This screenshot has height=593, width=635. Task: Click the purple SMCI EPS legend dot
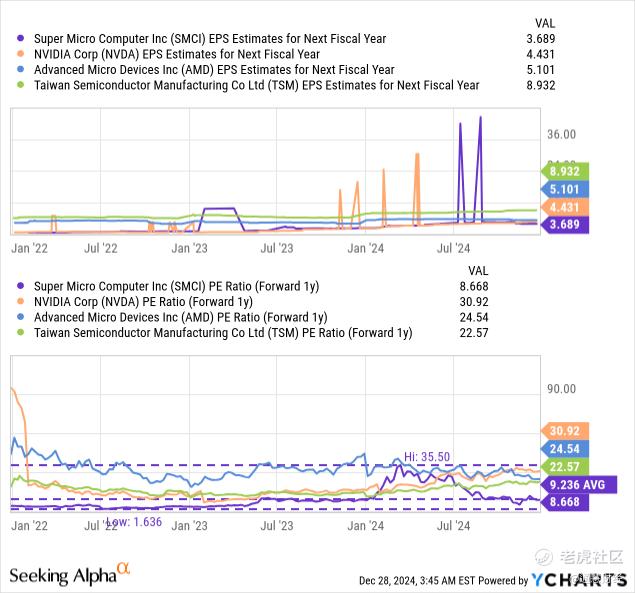(x=21, y=38)
